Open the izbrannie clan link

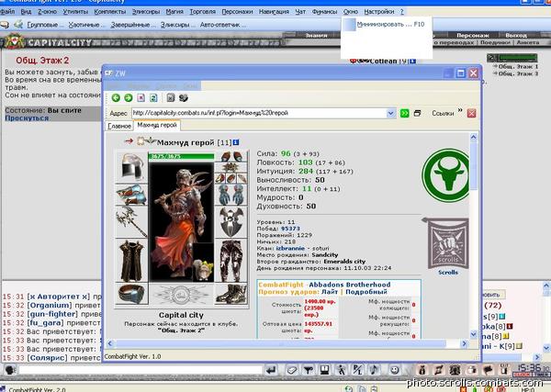[290, 249]
